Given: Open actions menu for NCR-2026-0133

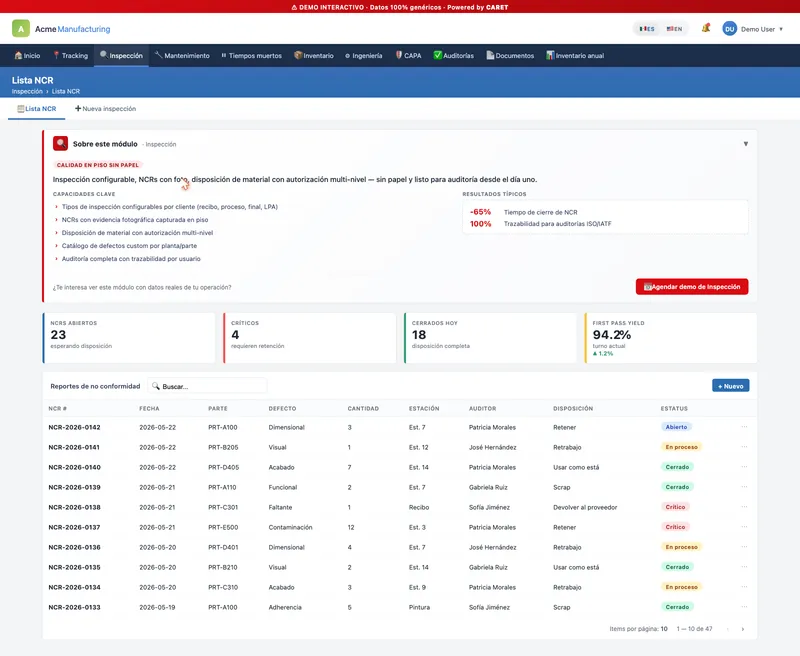Looking at the screenshot, I should coord(744,607).
